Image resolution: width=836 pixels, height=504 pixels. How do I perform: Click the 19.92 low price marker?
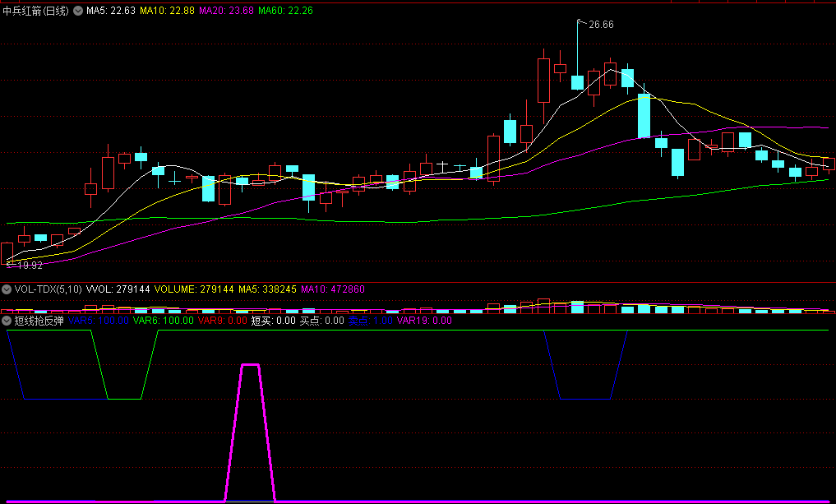tap(30, 265)
